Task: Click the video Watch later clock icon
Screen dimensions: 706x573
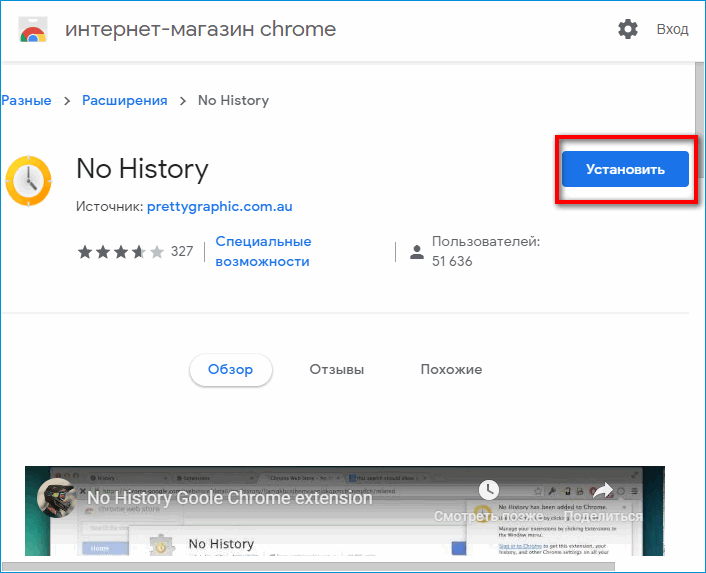Action: pyautogui.click(x=489, y=490)
